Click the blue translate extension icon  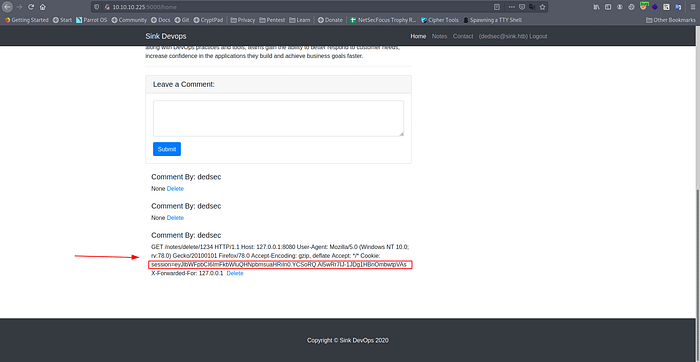tap(678, 7)
